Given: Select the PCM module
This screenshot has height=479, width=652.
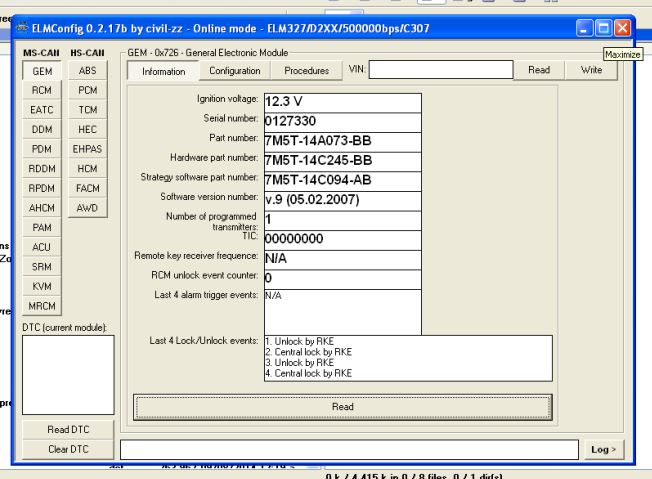Looking at the screenshot, I should (x=87, y=90).
